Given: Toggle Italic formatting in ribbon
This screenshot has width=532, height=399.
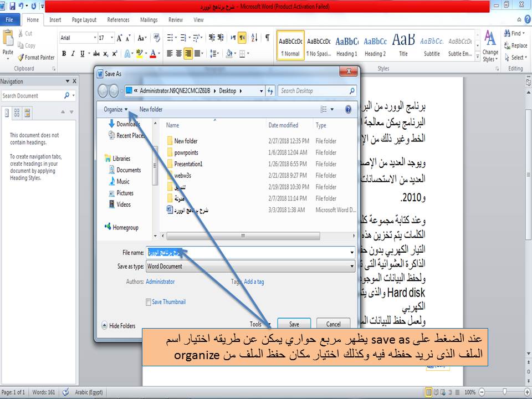Looking at the screenshot, I should 73,54.
